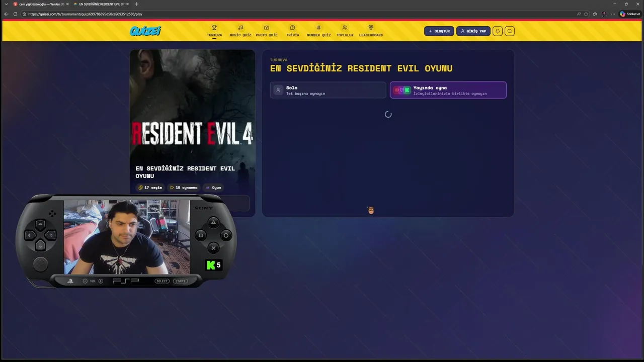The height and width of the screenshot is (362, 644).
Task: Open the Leaderboard nav item
Action: pyautogui.click(x=371, y=31)
